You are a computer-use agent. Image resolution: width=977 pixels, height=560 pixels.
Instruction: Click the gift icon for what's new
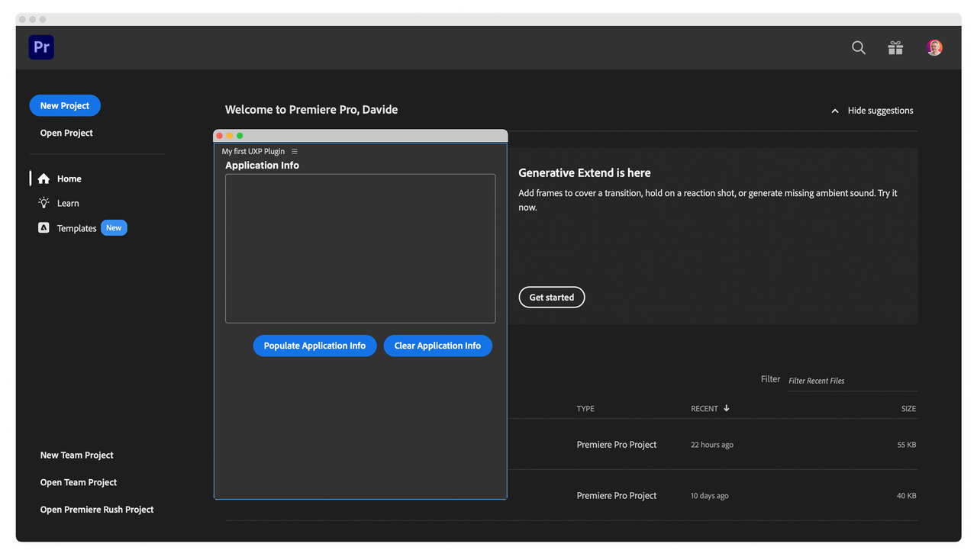tap(895, 47)
